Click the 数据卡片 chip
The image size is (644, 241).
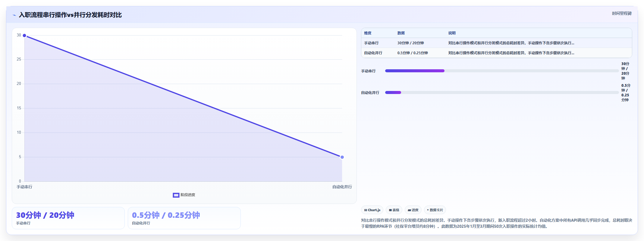point(435,210)
